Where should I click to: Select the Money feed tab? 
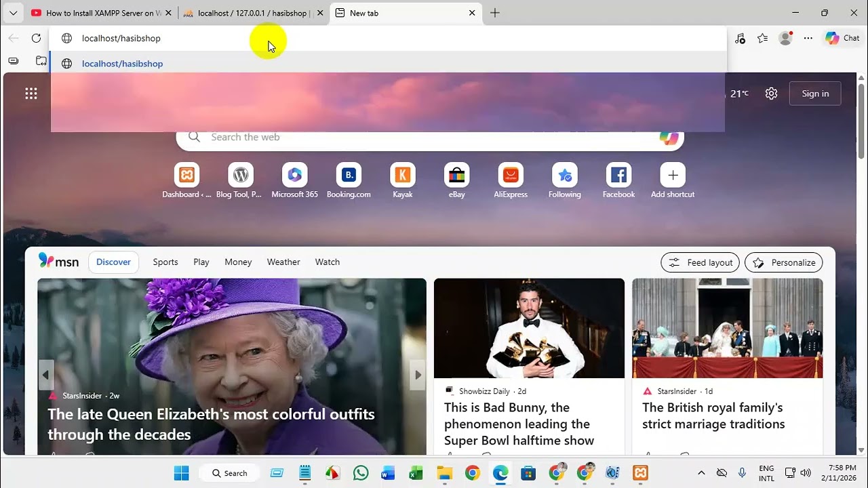[x=238, y=262]
